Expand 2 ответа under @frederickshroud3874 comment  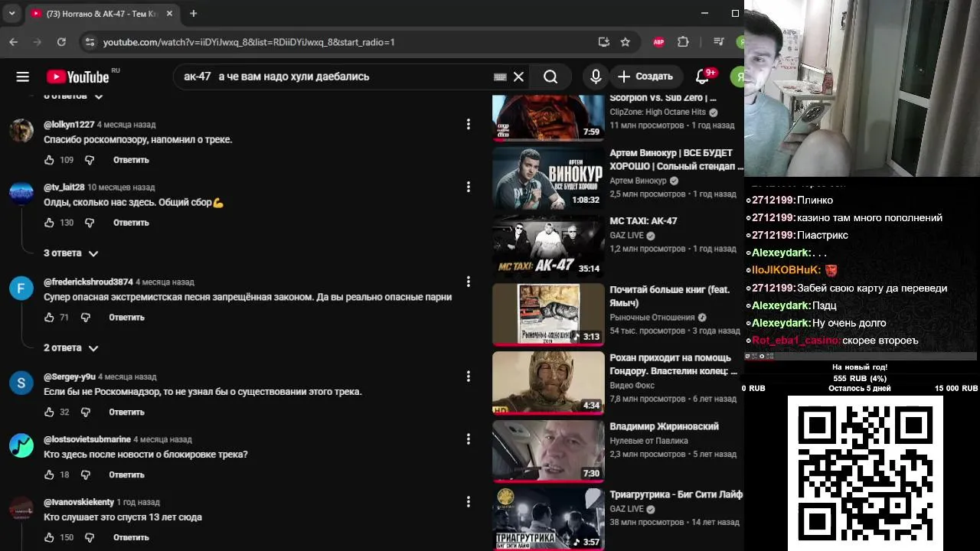coord(71,348)
